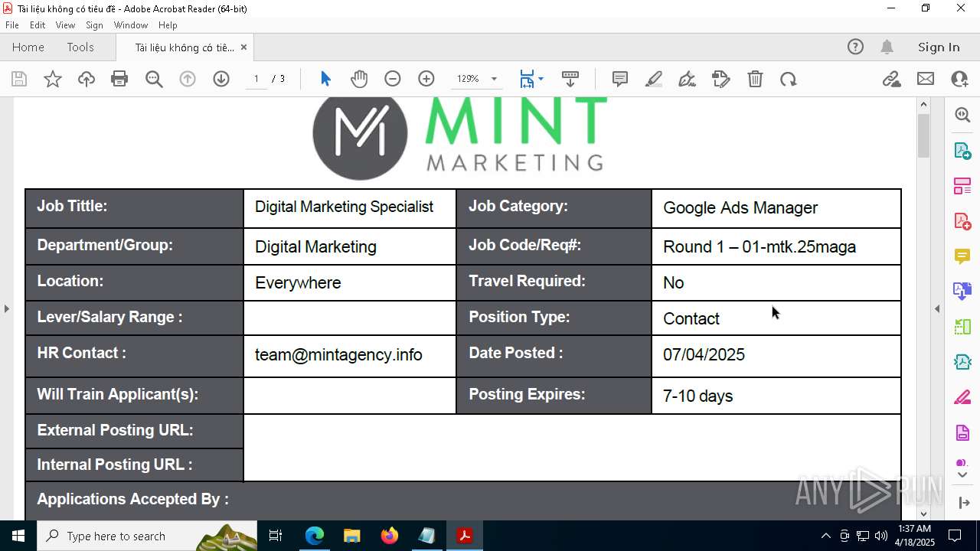Open the File menu
980x551 pixels.
[12, 25]
